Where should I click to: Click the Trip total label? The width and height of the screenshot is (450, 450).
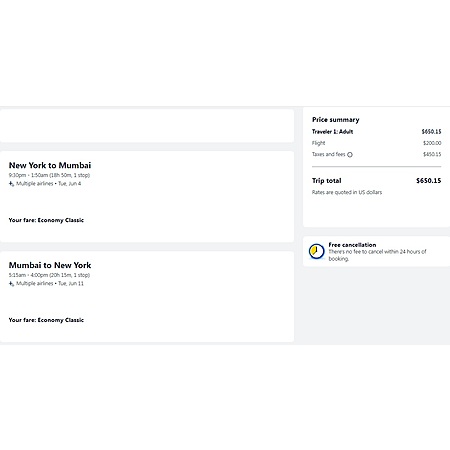[x=327, y=181]
